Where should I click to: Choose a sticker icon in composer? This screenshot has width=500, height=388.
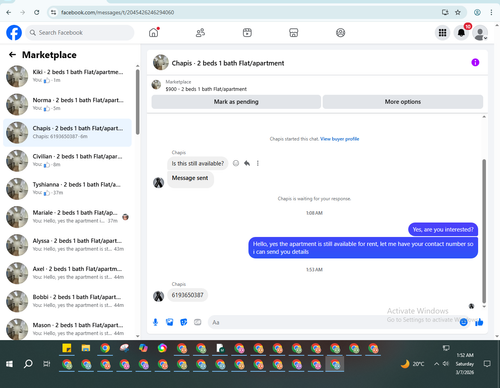click(184, 322)
